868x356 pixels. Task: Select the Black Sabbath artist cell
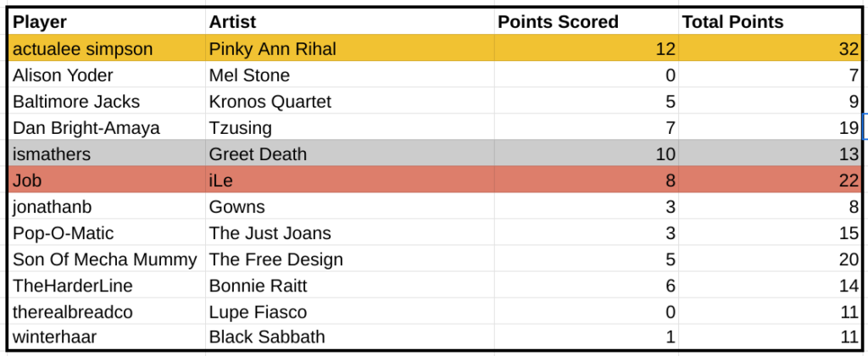pos(348,337)
